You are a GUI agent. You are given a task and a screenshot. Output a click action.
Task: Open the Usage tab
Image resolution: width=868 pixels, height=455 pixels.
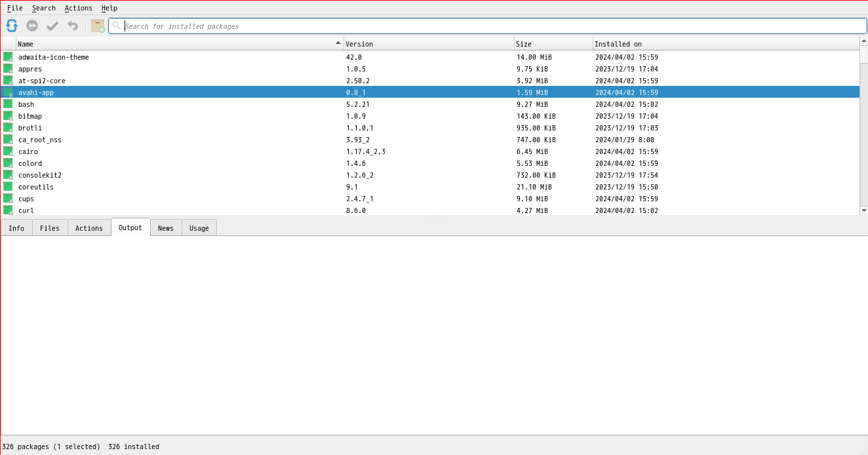coord(199,228)
